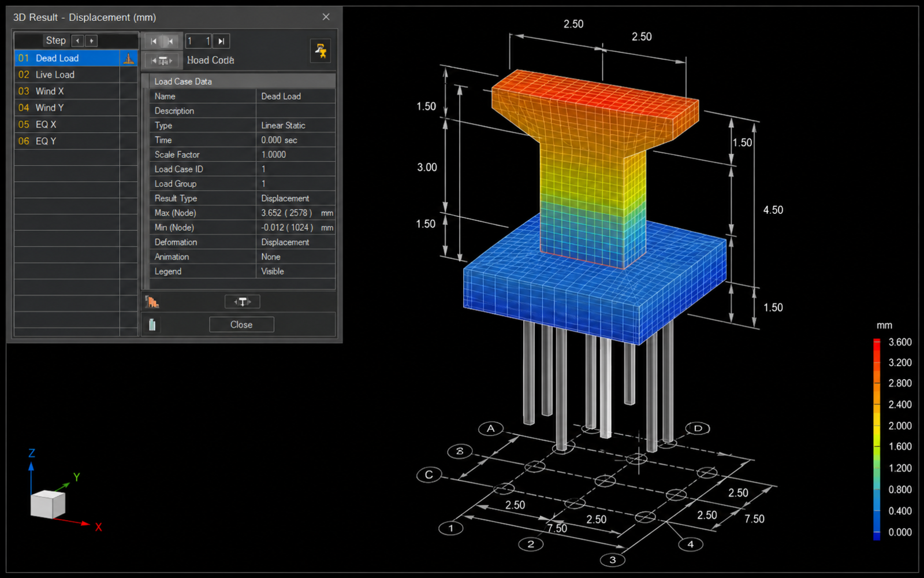Click grid bubble D in the viewport

[698, 428]
